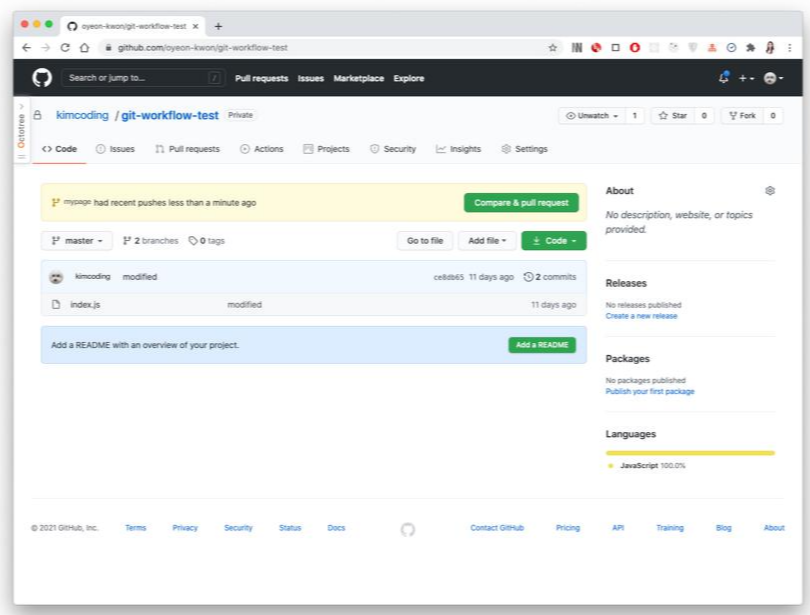The width and height of the screenshot is (810, 615).
Task: Open commit hash ce8db65
Action: click(448, 277)
